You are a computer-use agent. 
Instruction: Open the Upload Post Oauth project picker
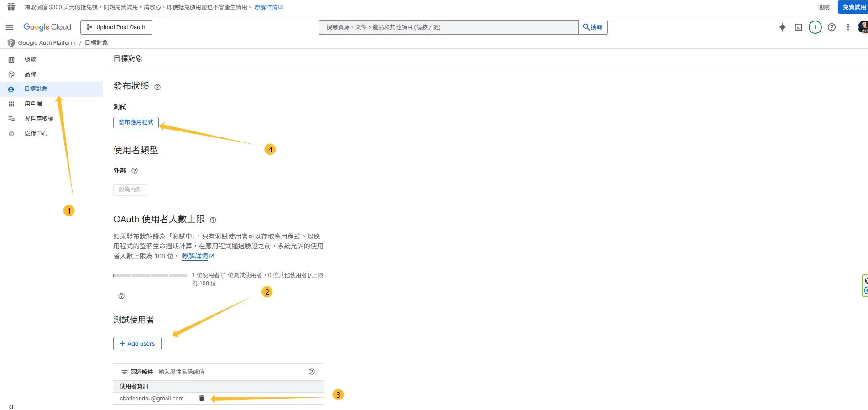pos(116,27)
